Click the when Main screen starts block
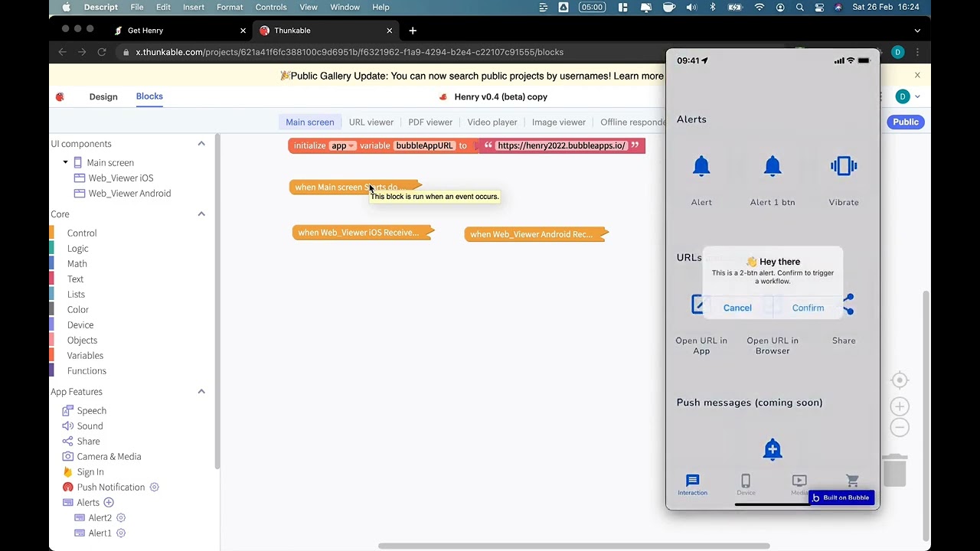 [354, 187]
